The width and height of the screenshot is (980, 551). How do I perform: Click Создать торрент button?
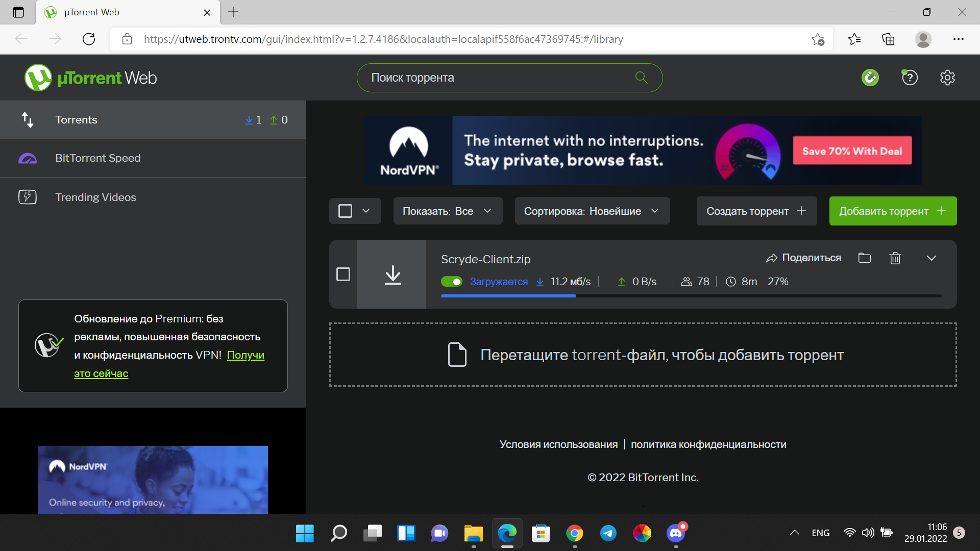[756, 211]
